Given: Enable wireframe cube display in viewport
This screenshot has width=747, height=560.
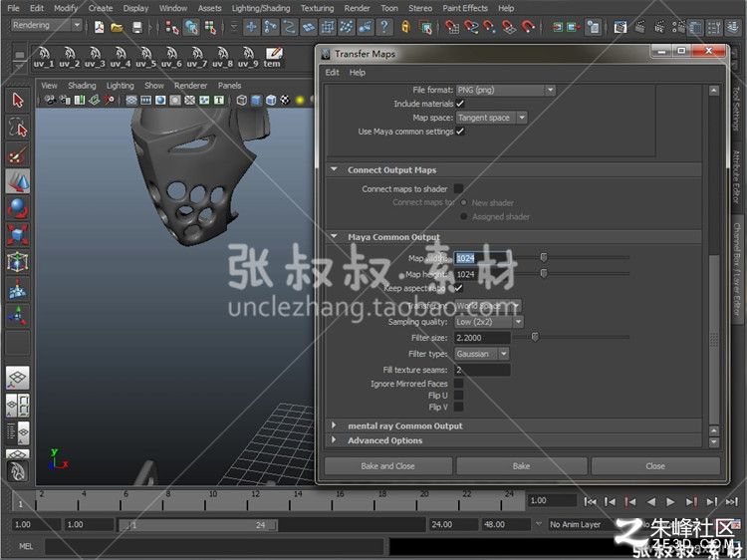Looking at the screenshot, I should (x=242, y=100).
